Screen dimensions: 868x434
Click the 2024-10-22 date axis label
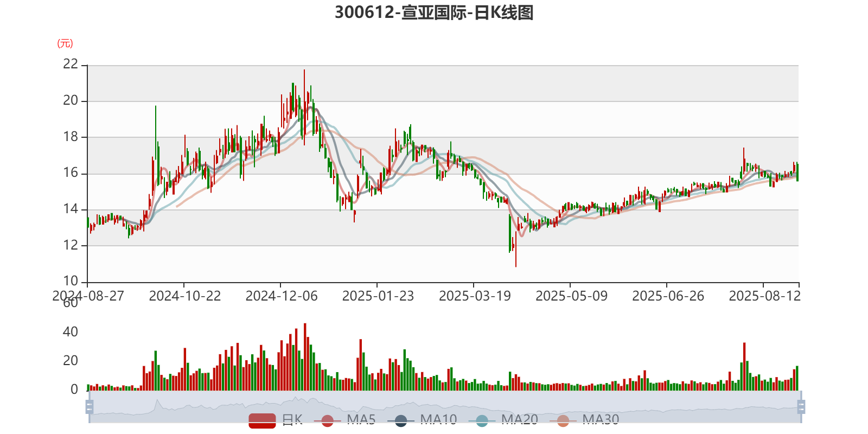(x=185, y=296)
